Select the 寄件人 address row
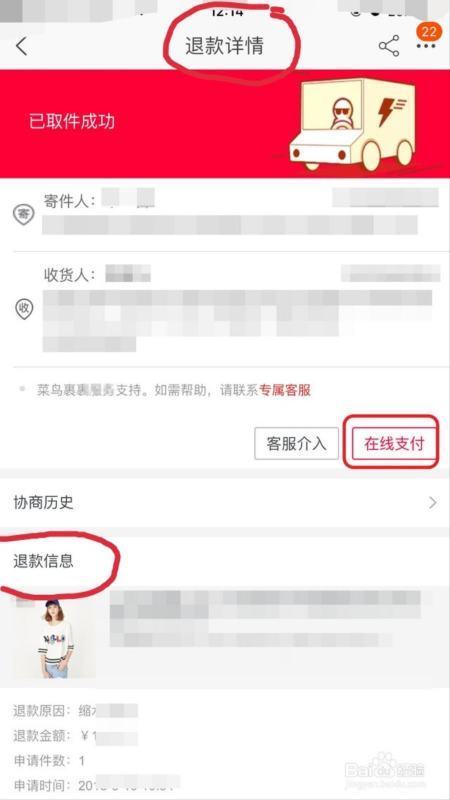 click(x=225, y=214)
